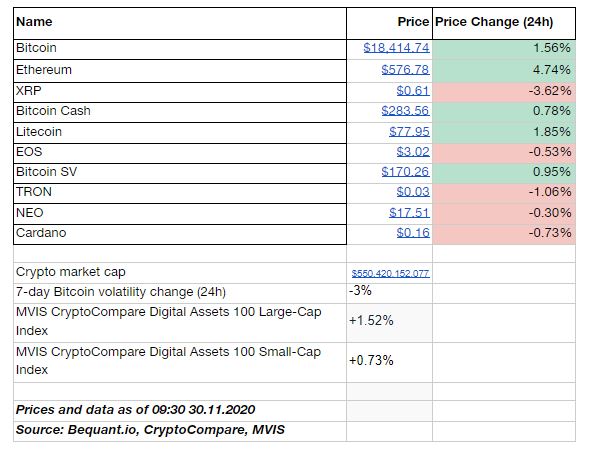The width and height of the screenshot is (596, 450).
Task: Select the Price Change (24h) header cell
Action: [504, 23]
